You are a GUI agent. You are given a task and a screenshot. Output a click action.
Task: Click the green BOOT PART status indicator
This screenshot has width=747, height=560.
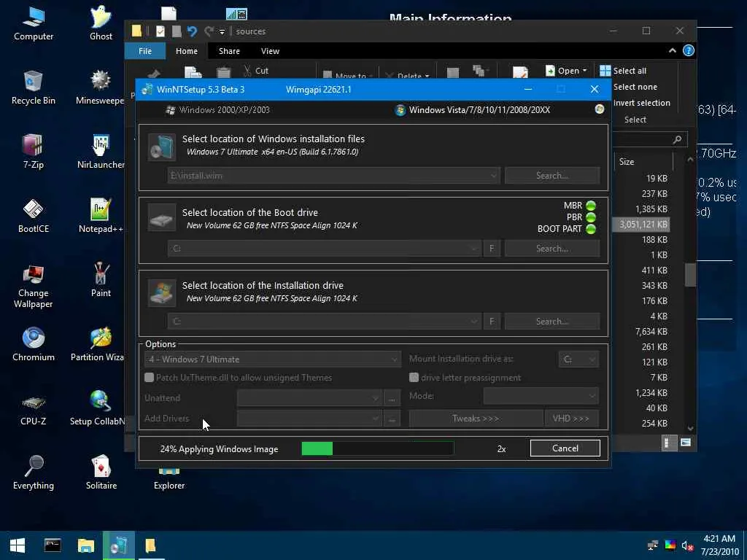(591, 229)
